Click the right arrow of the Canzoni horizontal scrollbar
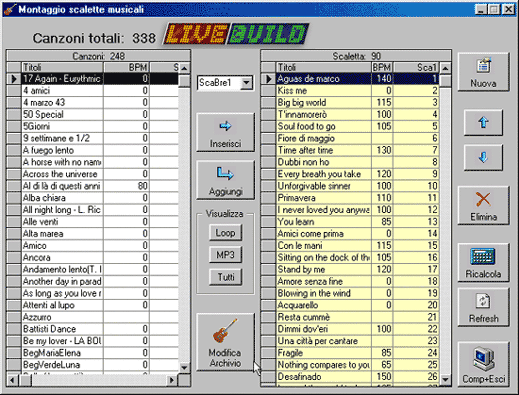This screenshot has height=395, width=519. pos(172,380)
